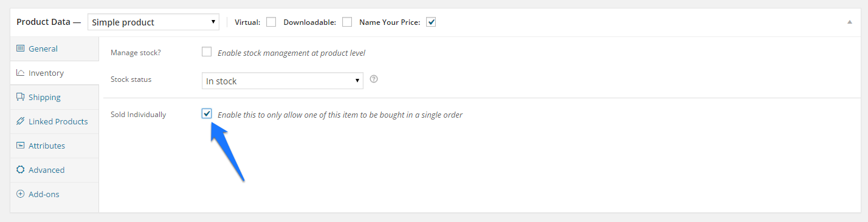
Task: Open the In stock status dropdown
Action: (x=283, y=81)
